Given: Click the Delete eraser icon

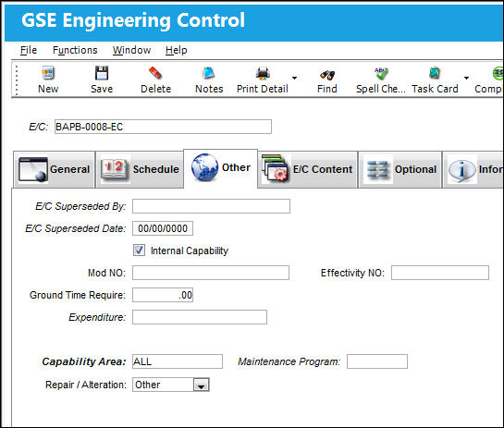Looking at the screenshot, I should (x=155, y=73).
